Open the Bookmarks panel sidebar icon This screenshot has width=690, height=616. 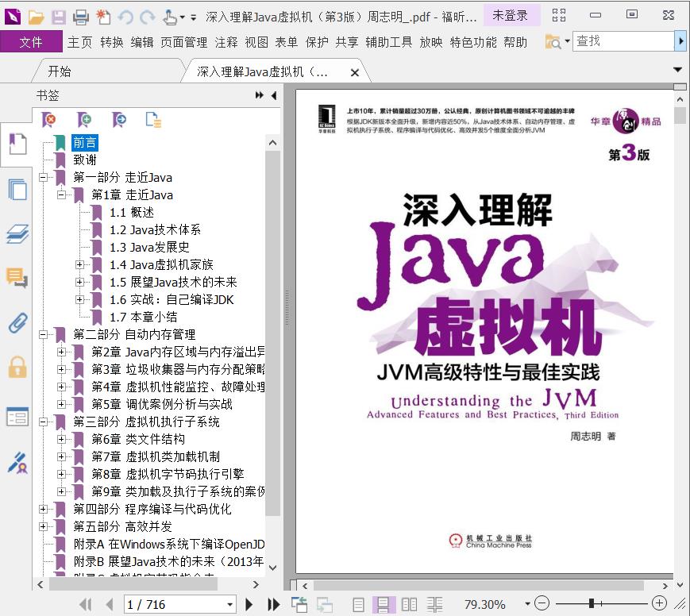[17, 144]
